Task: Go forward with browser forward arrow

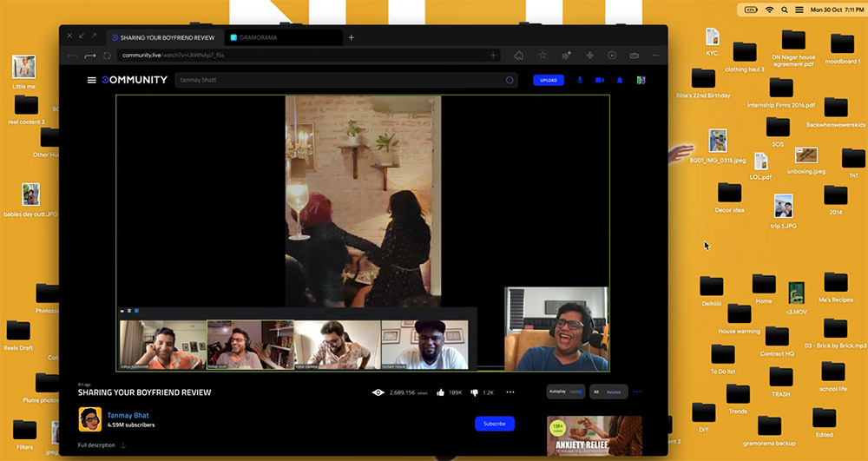Action: (89, 56)
